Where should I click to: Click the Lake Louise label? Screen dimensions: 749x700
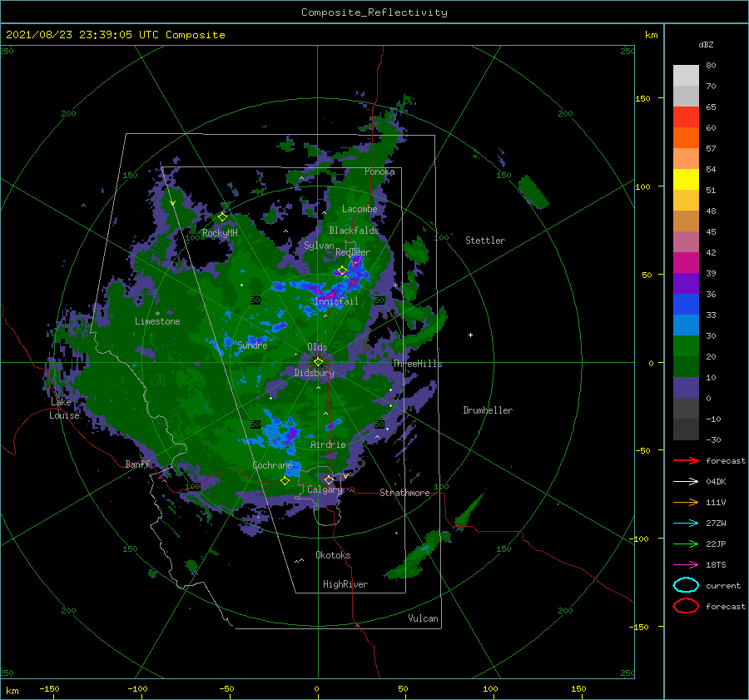64,409
